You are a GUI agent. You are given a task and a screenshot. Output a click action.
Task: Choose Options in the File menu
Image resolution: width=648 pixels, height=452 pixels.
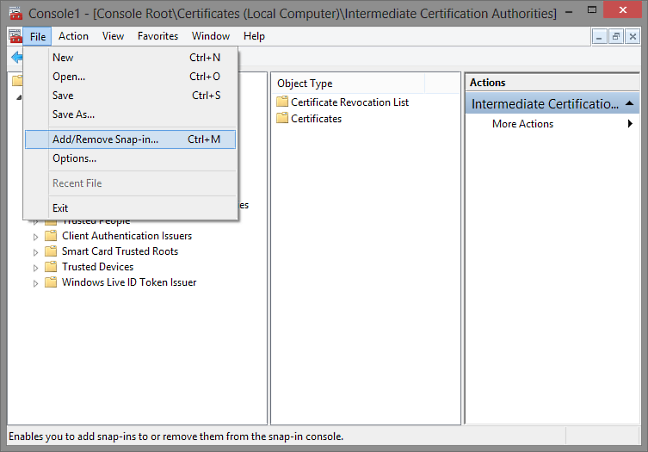point(74,158)
